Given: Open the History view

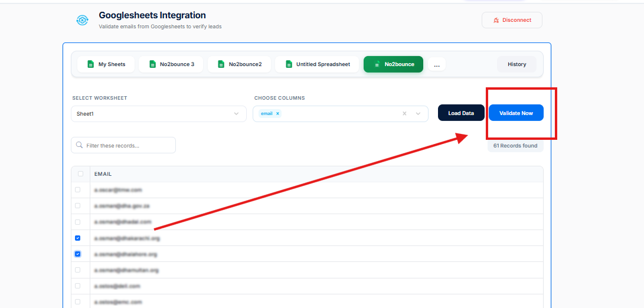Looking at the screenshot, I should 516,64.
